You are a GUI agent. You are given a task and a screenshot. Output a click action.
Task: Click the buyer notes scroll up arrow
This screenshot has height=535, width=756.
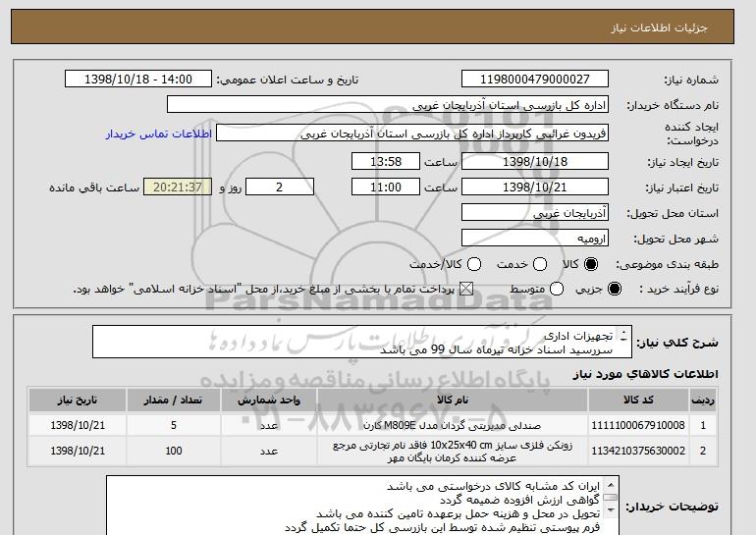611,484
